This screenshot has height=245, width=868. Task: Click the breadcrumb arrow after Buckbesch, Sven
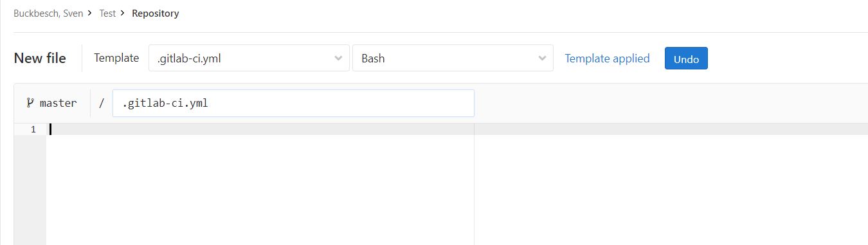tap(91, 13)
